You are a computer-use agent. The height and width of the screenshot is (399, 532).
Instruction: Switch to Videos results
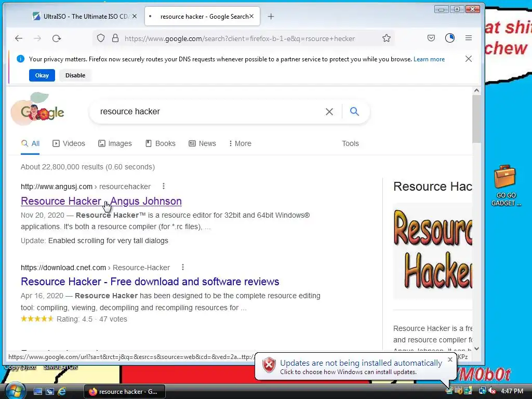click(69, 143)
